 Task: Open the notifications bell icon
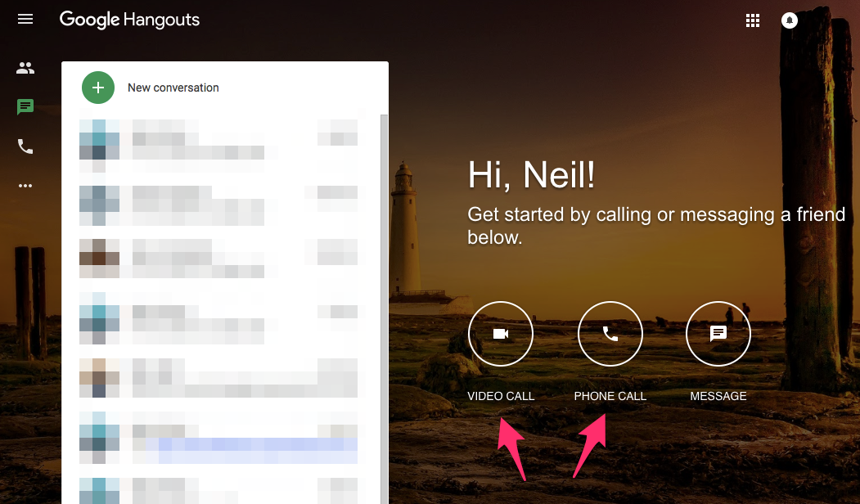(790, 20)
